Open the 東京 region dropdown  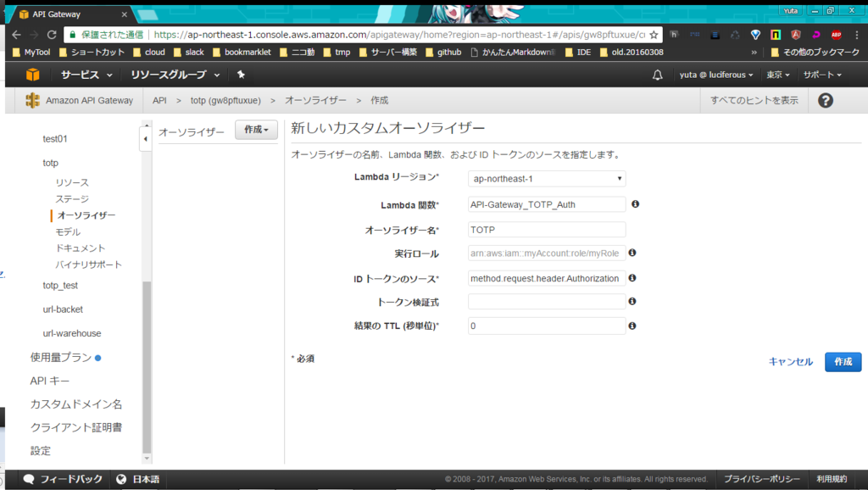point(778,75)
